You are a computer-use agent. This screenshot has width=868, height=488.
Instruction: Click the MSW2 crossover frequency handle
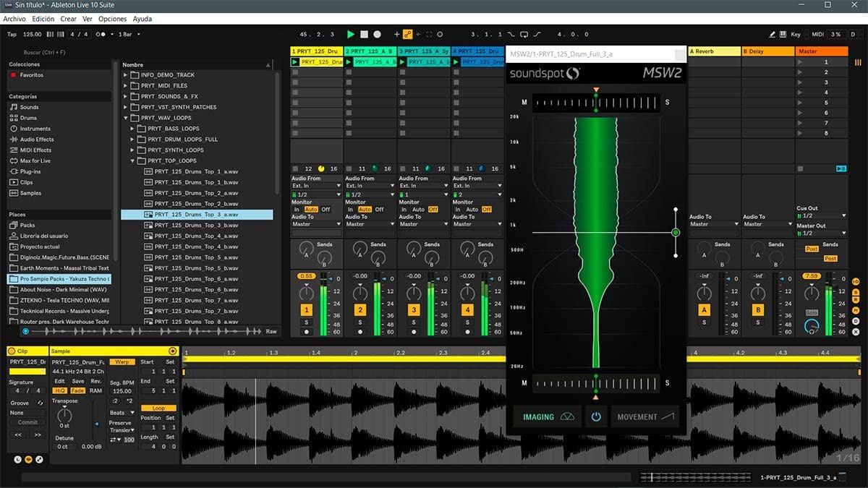pos(676,233)
